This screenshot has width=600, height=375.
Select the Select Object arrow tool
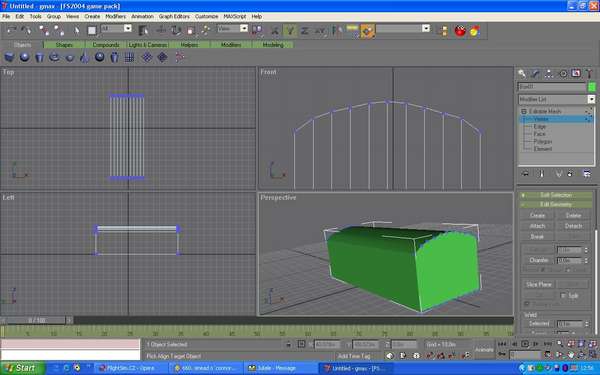coord(76,30)
